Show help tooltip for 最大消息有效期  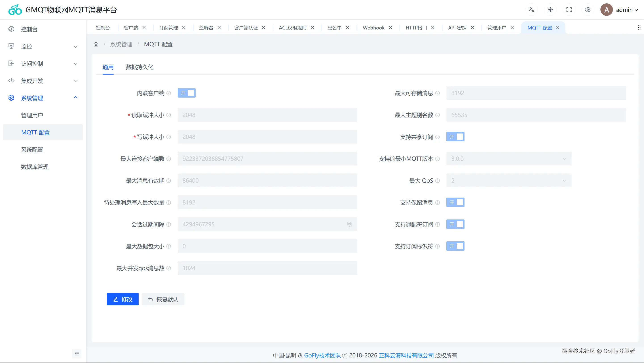coord(169,181)
